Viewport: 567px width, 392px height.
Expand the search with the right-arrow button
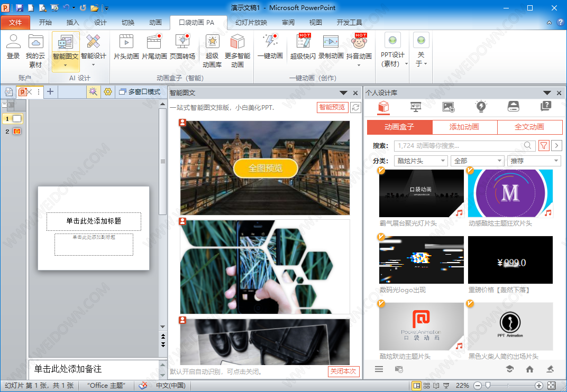pos(557,146)
